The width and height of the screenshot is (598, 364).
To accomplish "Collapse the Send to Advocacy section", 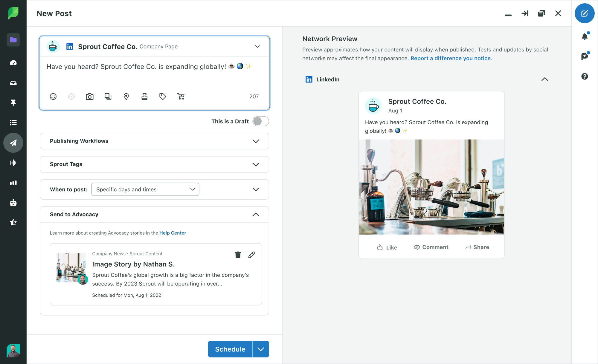I will pyautogui.click(x=255, y=214).
